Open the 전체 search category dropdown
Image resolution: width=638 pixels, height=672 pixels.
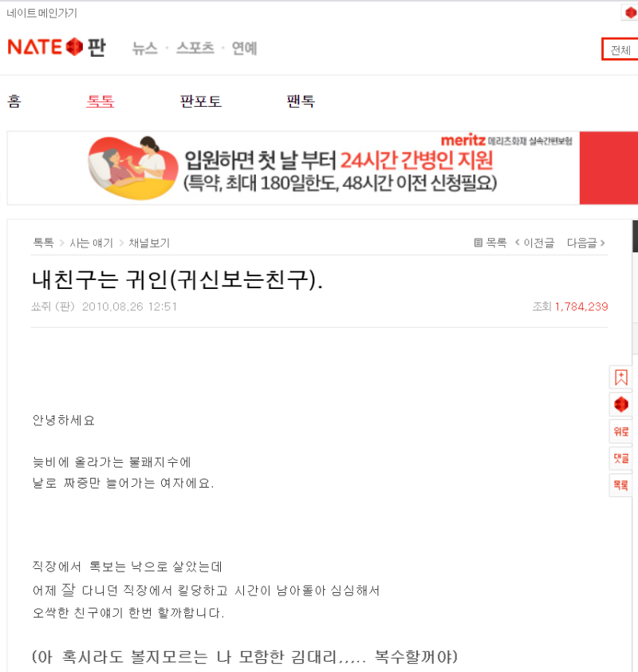pyautogui.click(x=620, y=49)
